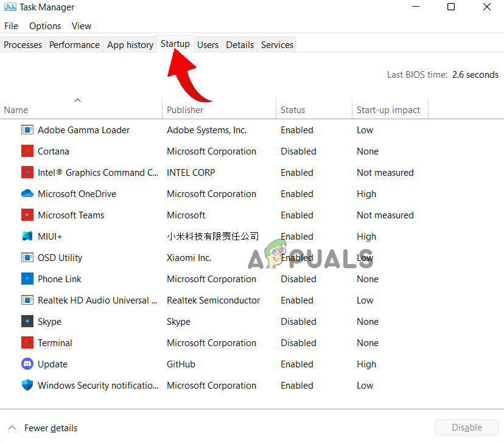Viewport: 504px width, 444px height.
Task: Select the Adobe Gamma Loader row name
Action: coord(83,130)
